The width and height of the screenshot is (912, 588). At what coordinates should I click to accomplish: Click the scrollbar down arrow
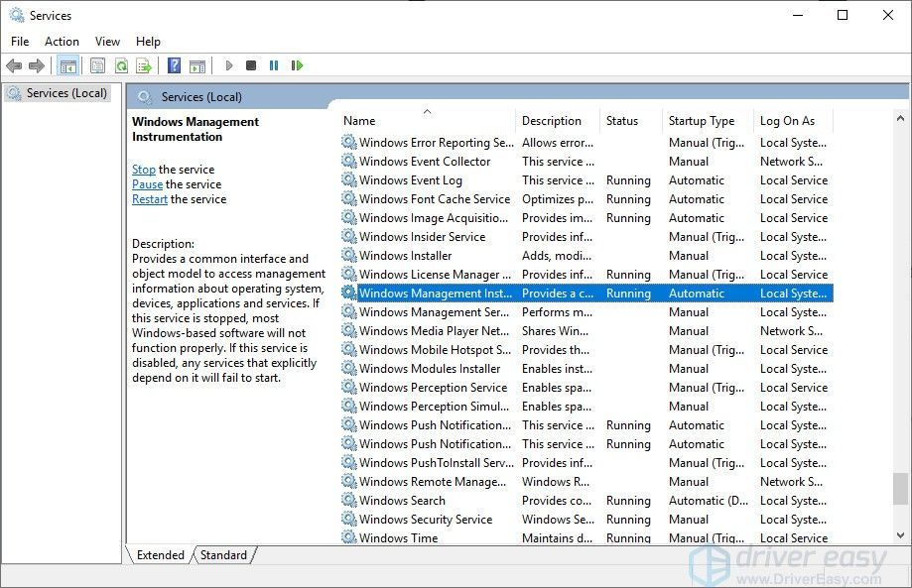pos(900,535)
